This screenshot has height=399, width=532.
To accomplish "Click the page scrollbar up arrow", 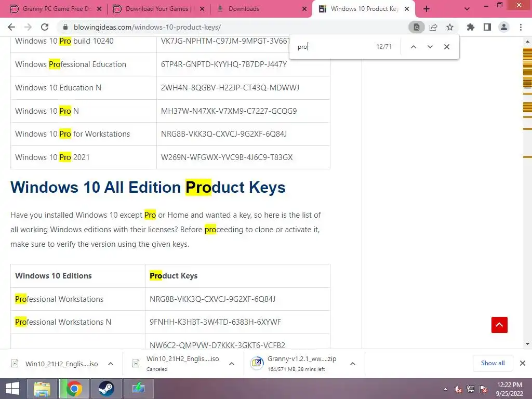I will [x=527, y=42].
